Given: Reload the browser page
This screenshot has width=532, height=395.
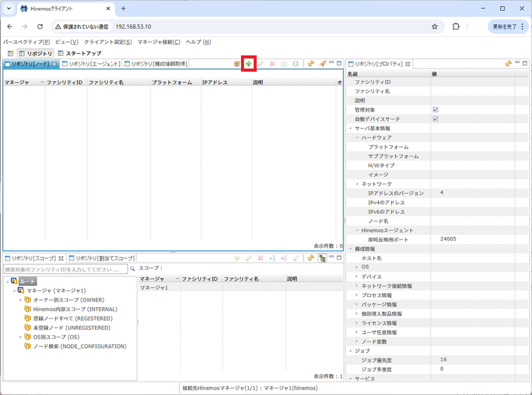Looking at the screenshot, I should point(40,26).
